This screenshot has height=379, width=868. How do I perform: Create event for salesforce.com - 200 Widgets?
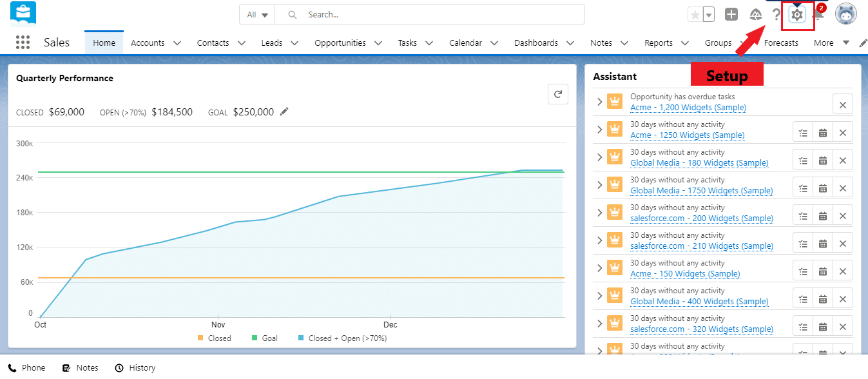point(822,215)
